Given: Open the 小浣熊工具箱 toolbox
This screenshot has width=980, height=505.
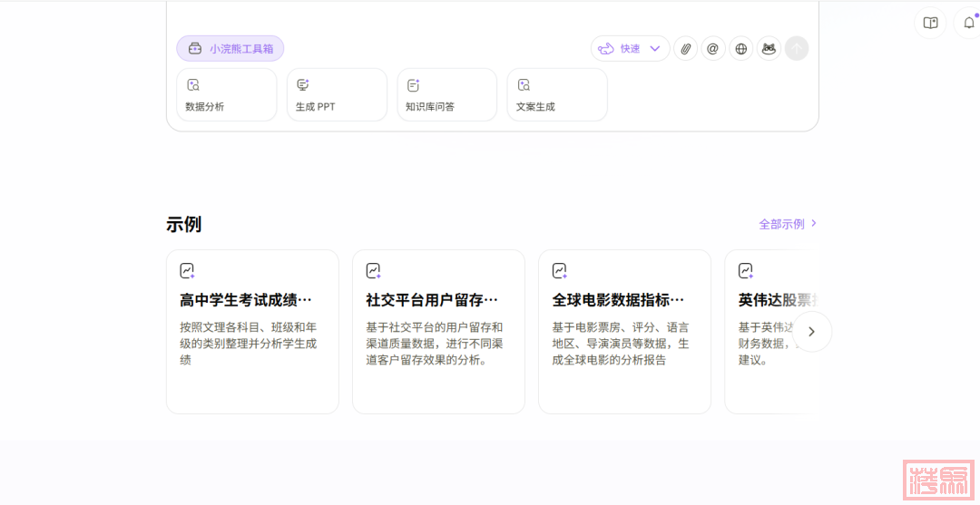Looking at the screenshot, I should [230, 49].
